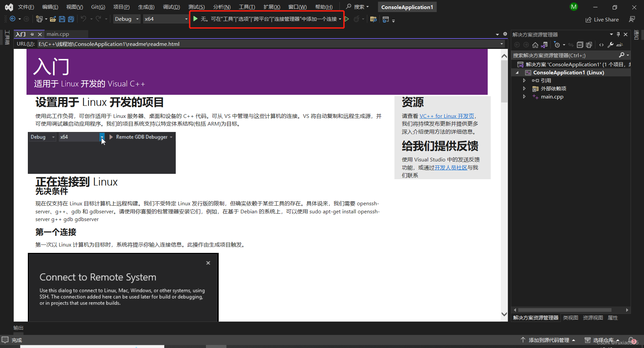Switch views icon in Solution Explorer toolbar
This screenshot has height=348, width=644.
click(x=544, y=45)
